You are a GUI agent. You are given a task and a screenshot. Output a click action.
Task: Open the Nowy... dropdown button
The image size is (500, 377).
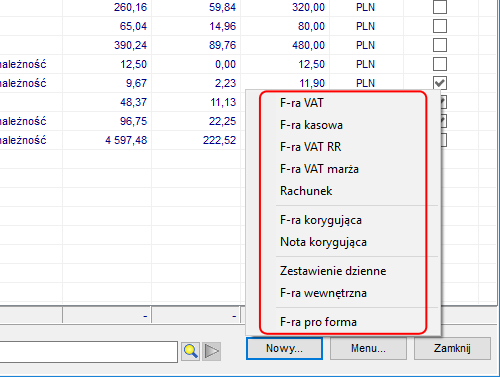click(284, 348)
